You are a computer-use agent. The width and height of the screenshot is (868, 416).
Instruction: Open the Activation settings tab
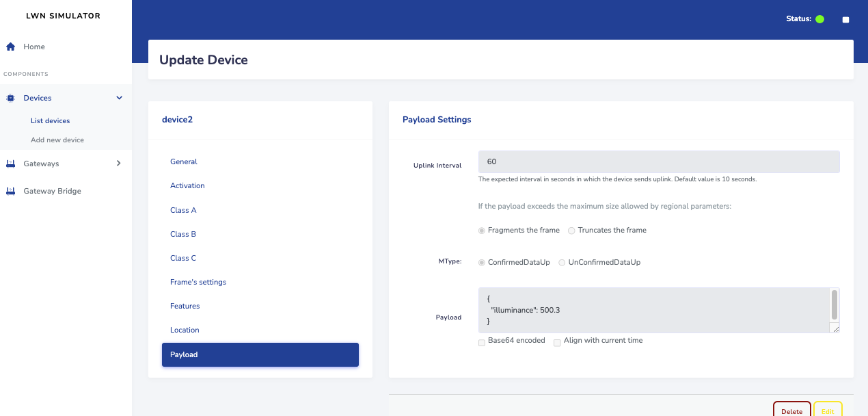pos(187,185)
